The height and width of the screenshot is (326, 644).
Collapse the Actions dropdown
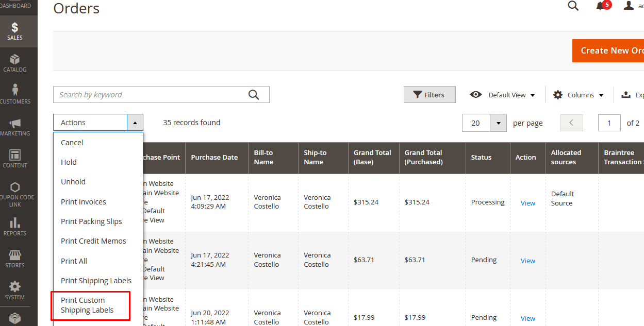135,123
